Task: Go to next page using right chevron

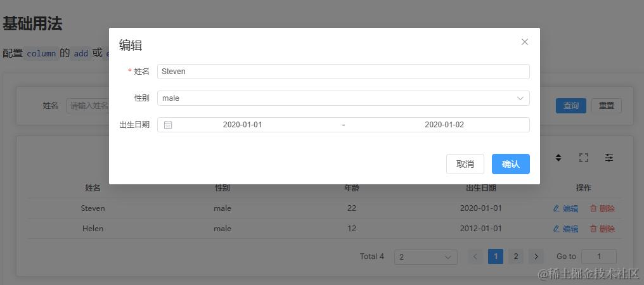Action: point(536,256)
